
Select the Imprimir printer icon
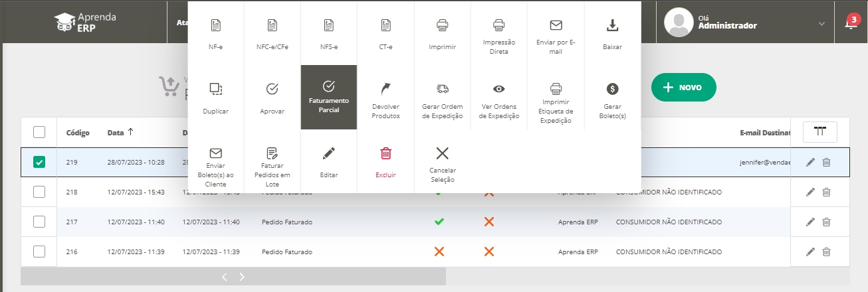coord(442,26)
